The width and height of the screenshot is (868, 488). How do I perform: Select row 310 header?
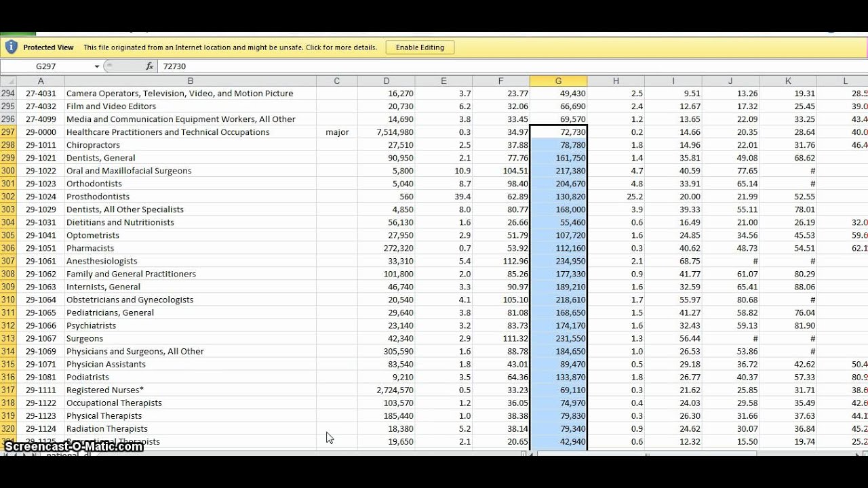click(8, 300)
